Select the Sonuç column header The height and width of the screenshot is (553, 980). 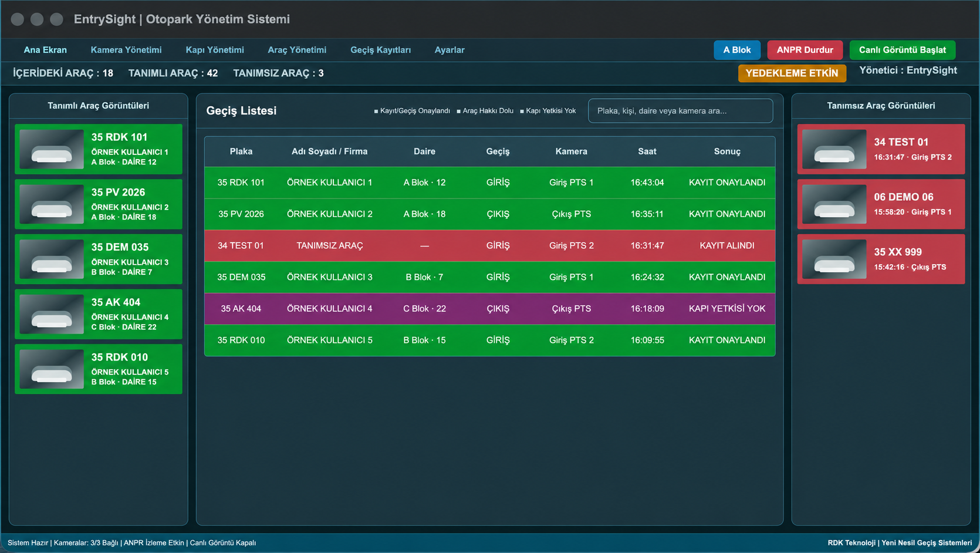click(727, 151)
